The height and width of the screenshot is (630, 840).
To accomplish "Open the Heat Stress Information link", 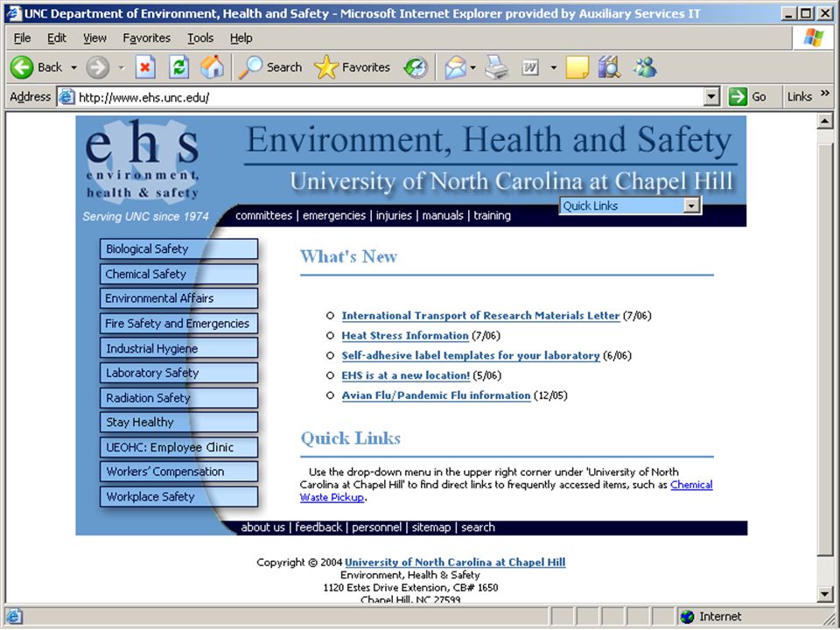I will click(405, 335).
